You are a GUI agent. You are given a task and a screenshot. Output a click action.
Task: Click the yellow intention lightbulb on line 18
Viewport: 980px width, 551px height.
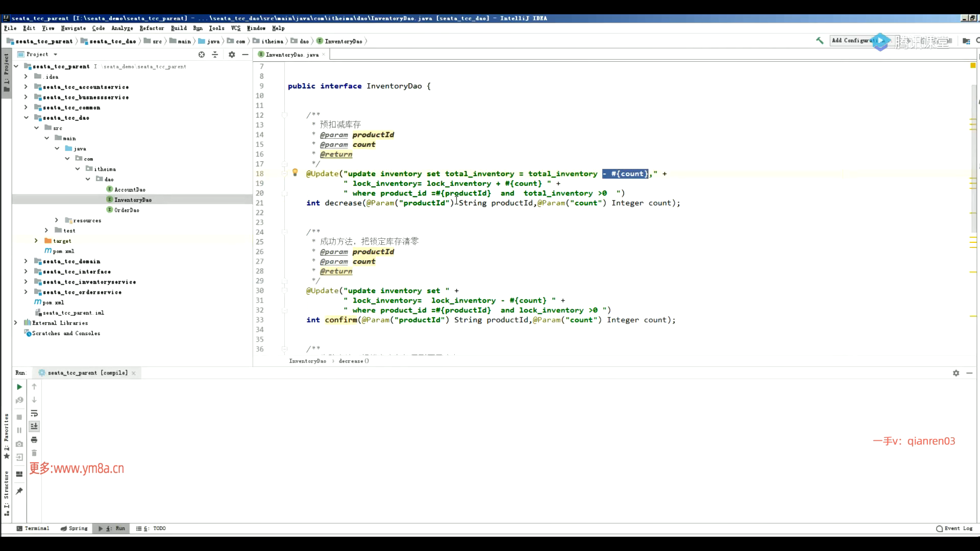(295, 173)
